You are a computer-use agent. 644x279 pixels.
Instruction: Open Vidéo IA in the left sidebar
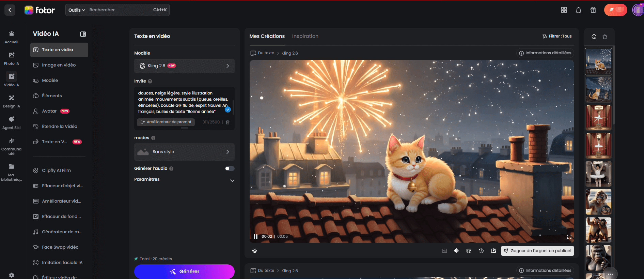11,79
